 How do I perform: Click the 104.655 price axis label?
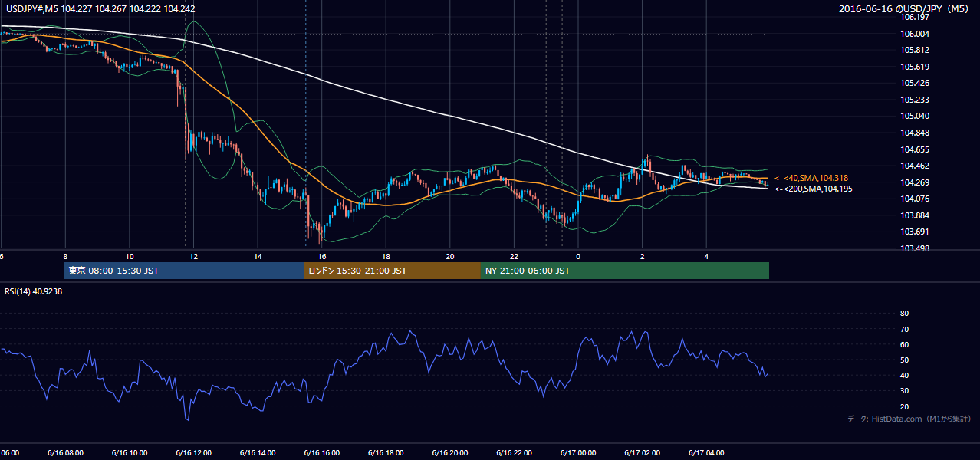[915, 149]
